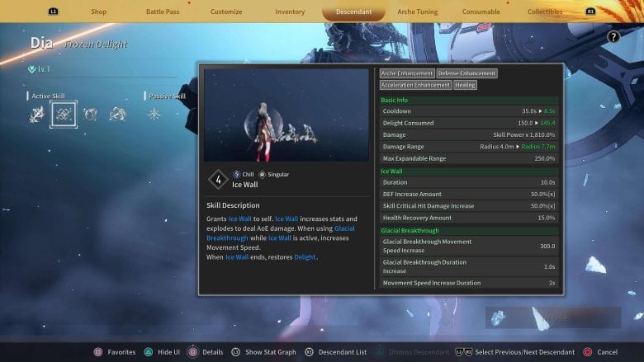This screenshot has height=362, width=644.
Task: Click the Cooldown stat row
Action: [469, 111]
